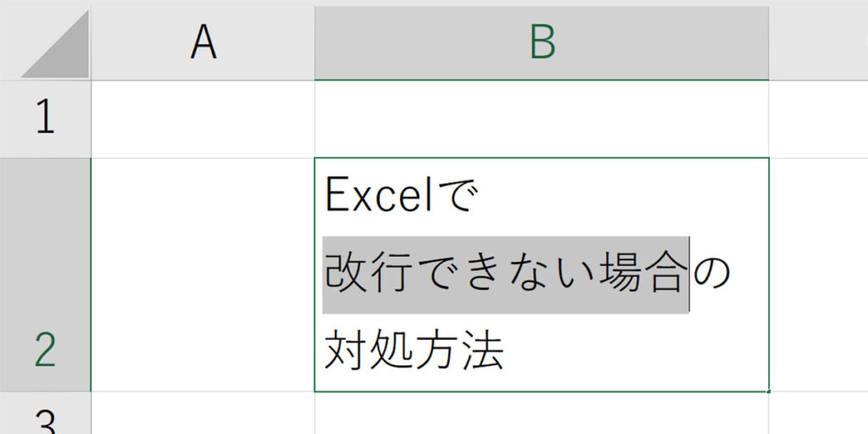
Task: Click empty cell right of B2
Action: 818,275
